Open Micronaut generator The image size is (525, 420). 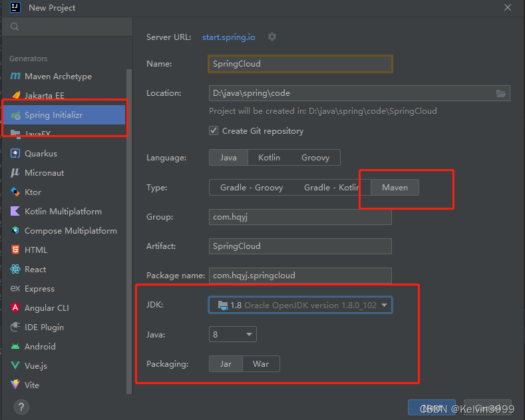(x=44, y=173)
